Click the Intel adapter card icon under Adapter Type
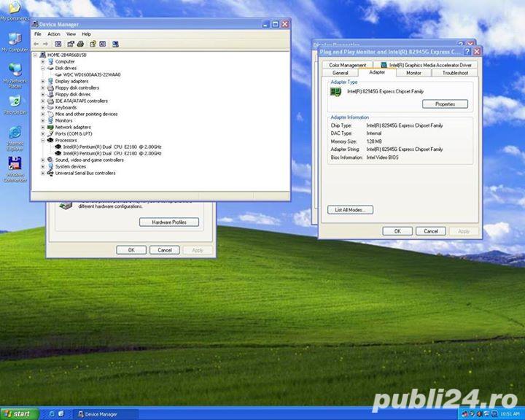Image resolution: width=525 pixels, height=420 pixels. tap(335, 92)
